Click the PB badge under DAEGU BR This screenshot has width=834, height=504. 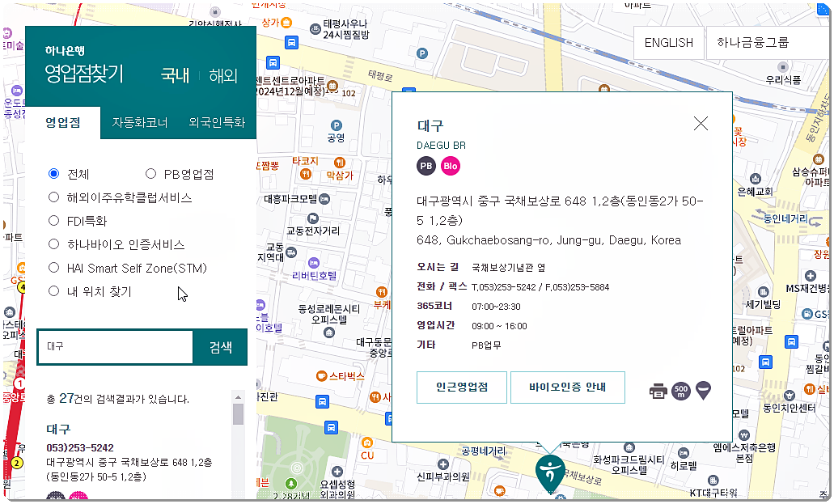pyautogui.click(x=426, y=166)
